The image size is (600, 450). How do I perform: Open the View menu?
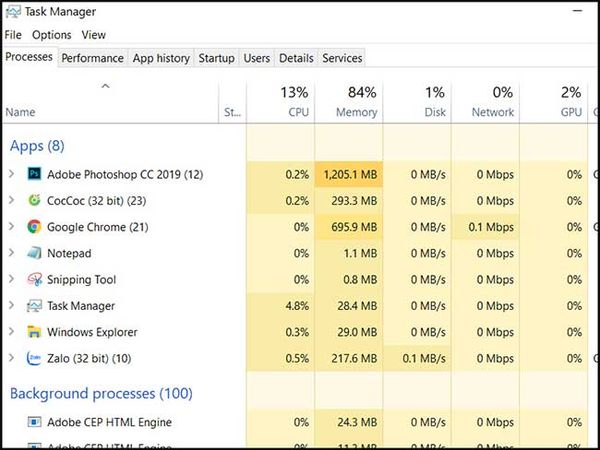(93, 35)
